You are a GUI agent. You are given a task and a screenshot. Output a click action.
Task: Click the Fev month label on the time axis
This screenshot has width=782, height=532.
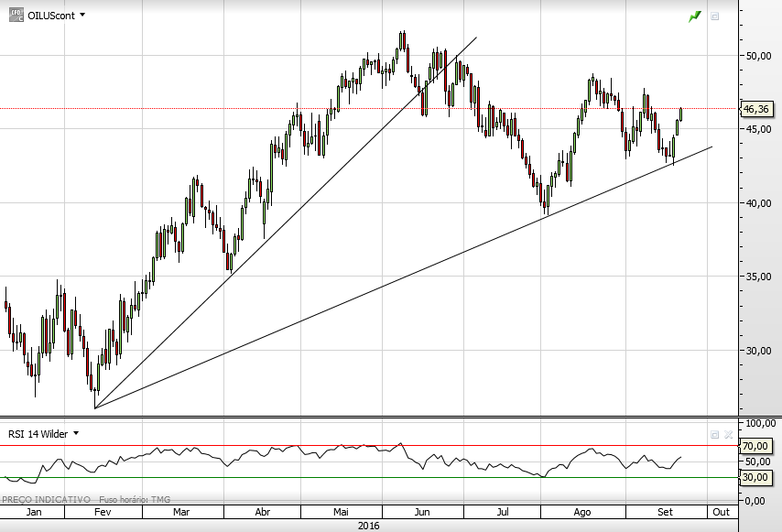coord(103,512)
